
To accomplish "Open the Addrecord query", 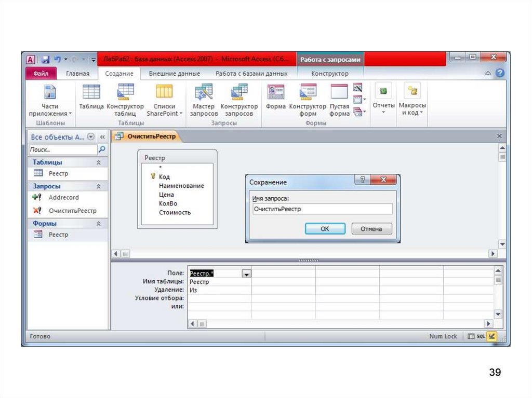I will click(x=68, y=197).
